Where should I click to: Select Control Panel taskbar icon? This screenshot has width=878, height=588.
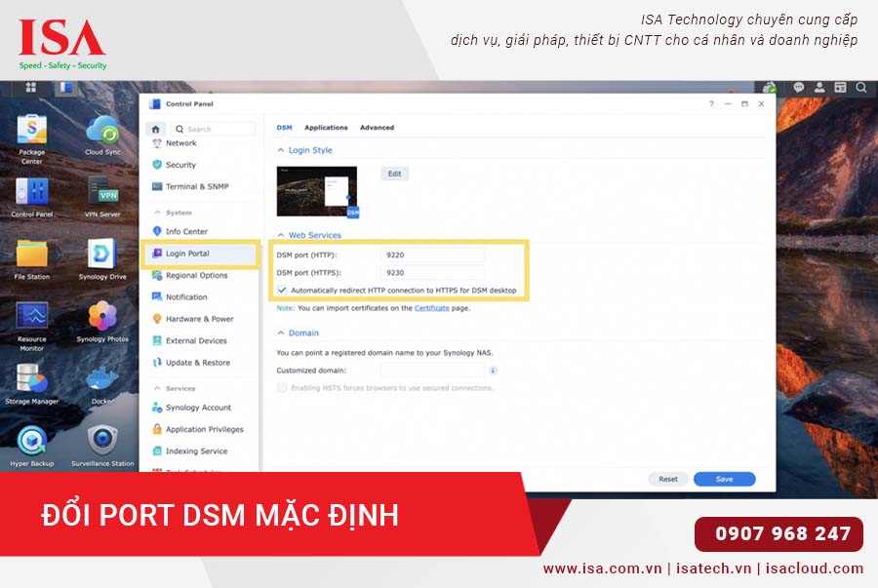pos(66,88)
